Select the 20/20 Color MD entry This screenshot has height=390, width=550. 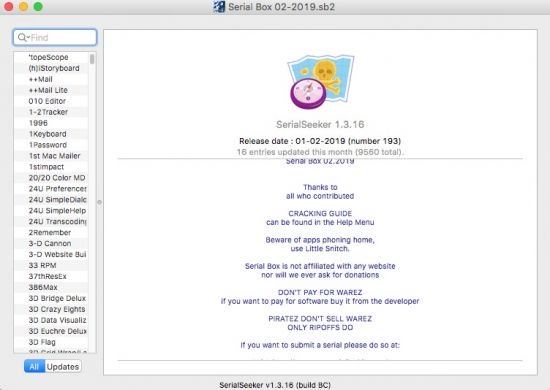point(51,178)
